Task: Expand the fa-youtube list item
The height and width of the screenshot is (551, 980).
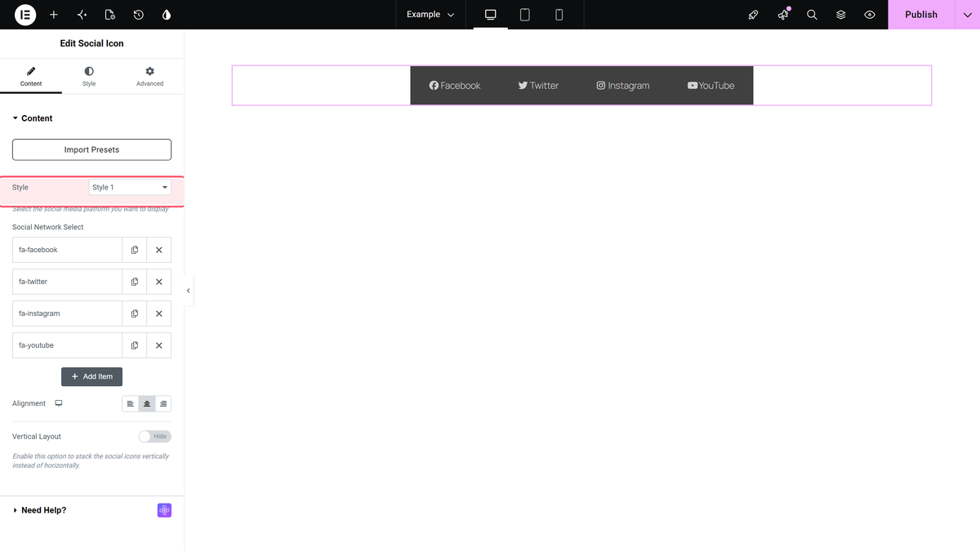Action: 67,345
